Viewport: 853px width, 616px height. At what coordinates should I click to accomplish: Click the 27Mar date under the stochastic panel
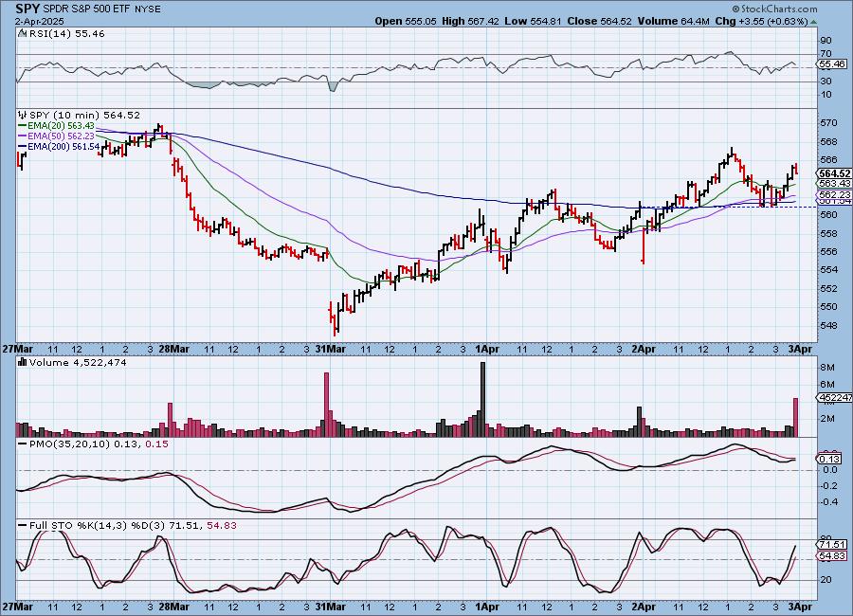17,607
